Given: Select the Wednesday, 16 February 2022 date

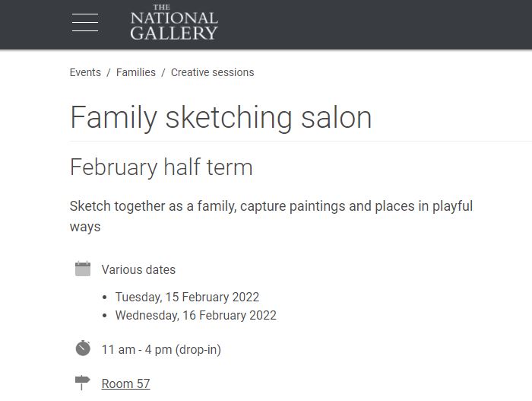Looking at the screenshot, I should click(196, 315).
